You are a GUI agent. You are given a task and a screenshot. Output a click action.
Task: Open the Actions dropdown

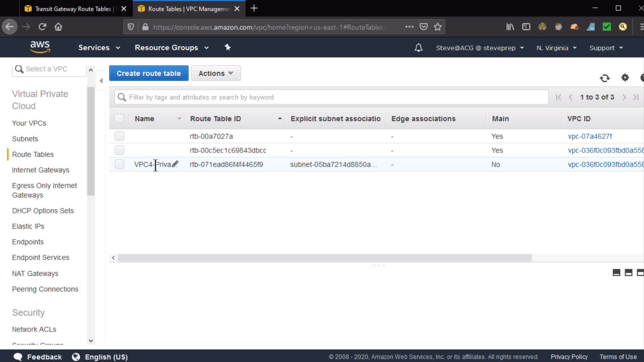[216, 73]
